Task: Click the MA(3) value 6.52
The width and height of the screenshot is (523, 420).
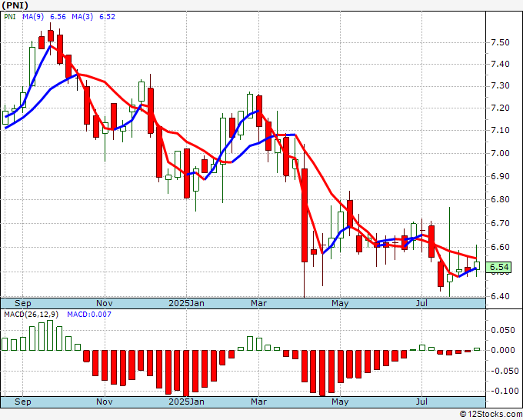Action: tap(108, 17)
